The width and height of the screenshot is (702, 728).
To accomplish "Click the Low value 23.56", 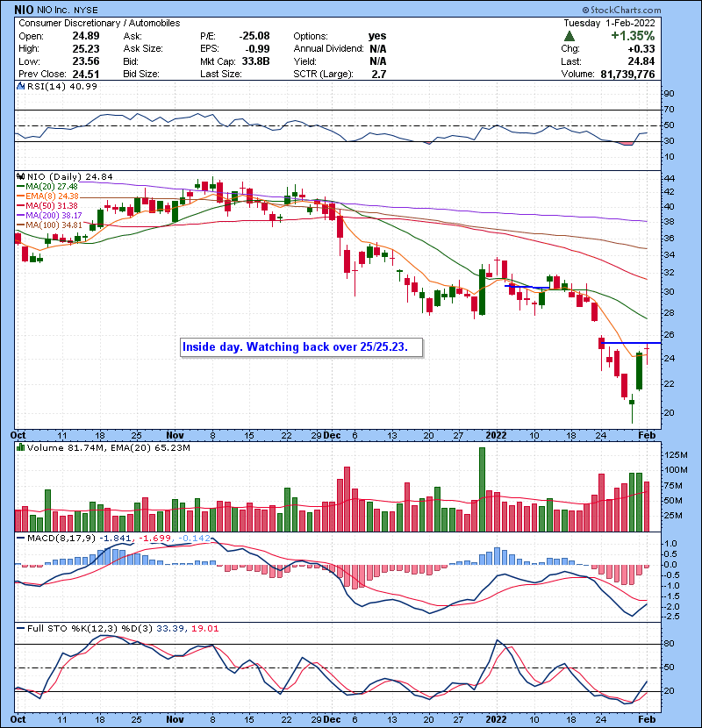I will [x=85, y=61].
